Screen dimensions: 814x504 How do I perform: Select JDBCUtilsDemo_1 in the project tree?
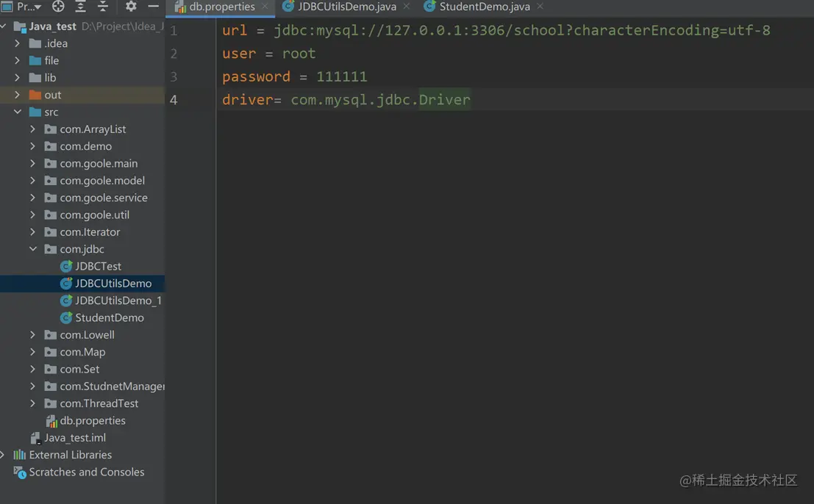pos(118,300)
